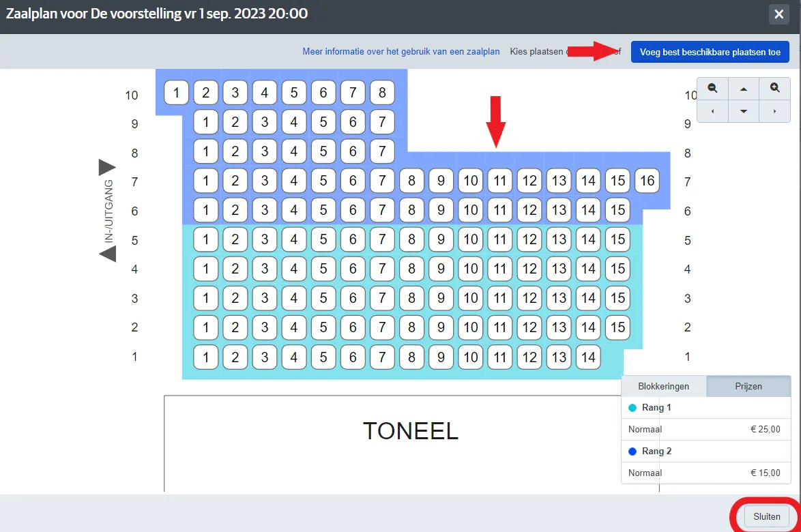Click the TONEEL stage label
The height and width of the screenshot is (532, 801).
[411, 431]
